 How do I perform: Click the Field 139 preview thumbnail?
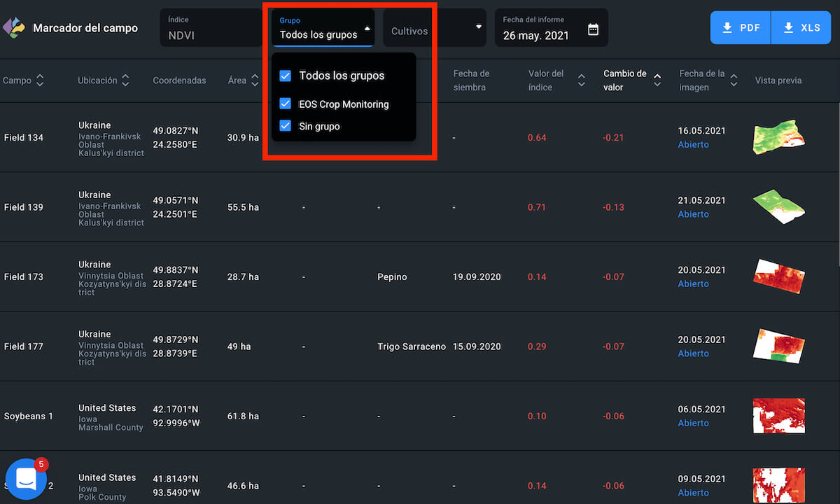(778, 207)
